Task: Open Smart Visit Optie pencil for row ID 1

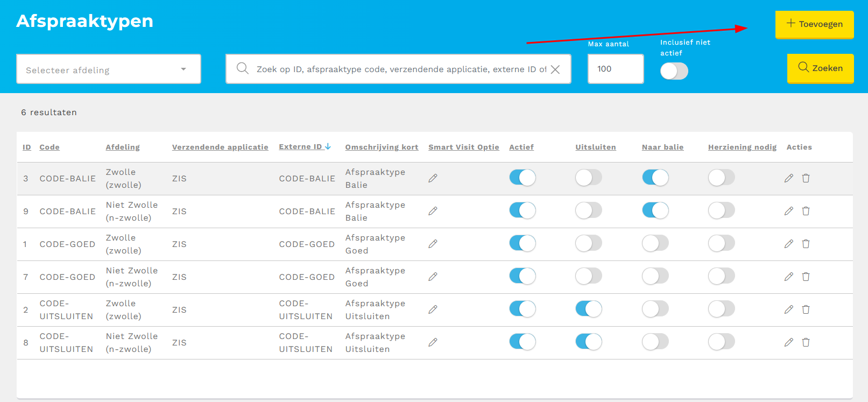Action: (433, 244)
